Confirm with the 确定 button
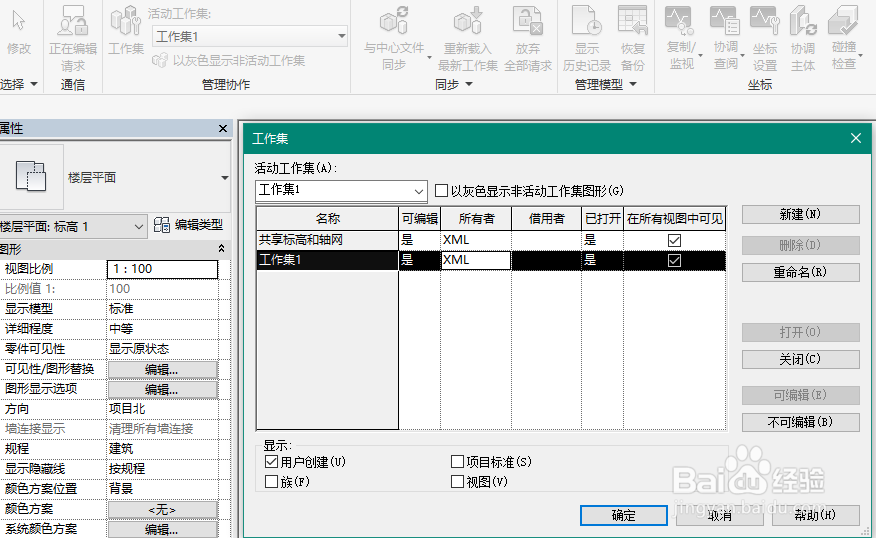Screen dimensions: 876x538 click(623, 515)
